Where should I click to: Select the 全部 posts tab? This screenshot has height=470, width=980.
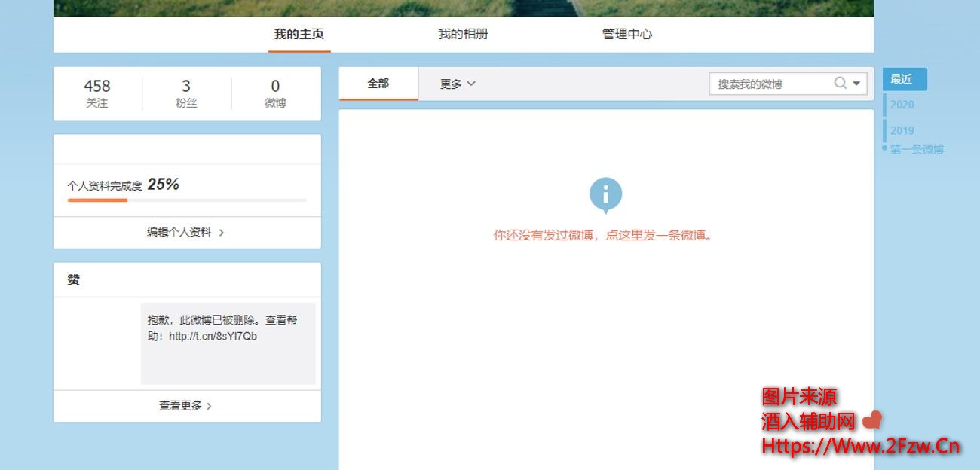coord(378,84)
